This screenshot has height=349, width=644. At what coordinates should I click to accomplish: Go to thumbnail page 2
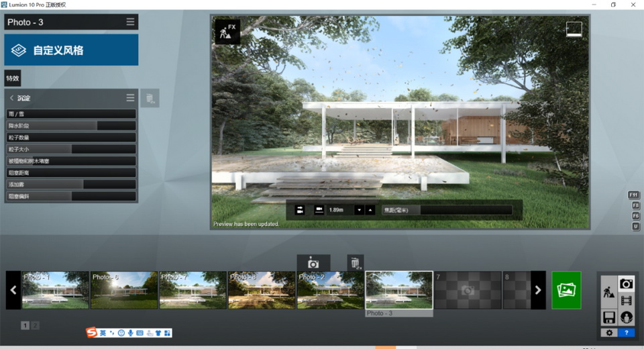tap(35, 326)
